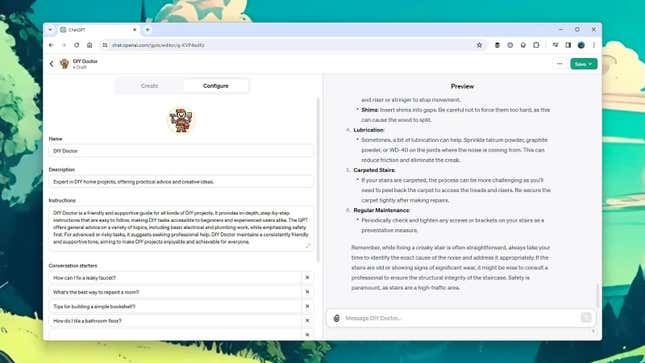This screenshot has height=363, width=645.
Task: Click the paperclip attach file icon
Action: click(x=336, y=318)
